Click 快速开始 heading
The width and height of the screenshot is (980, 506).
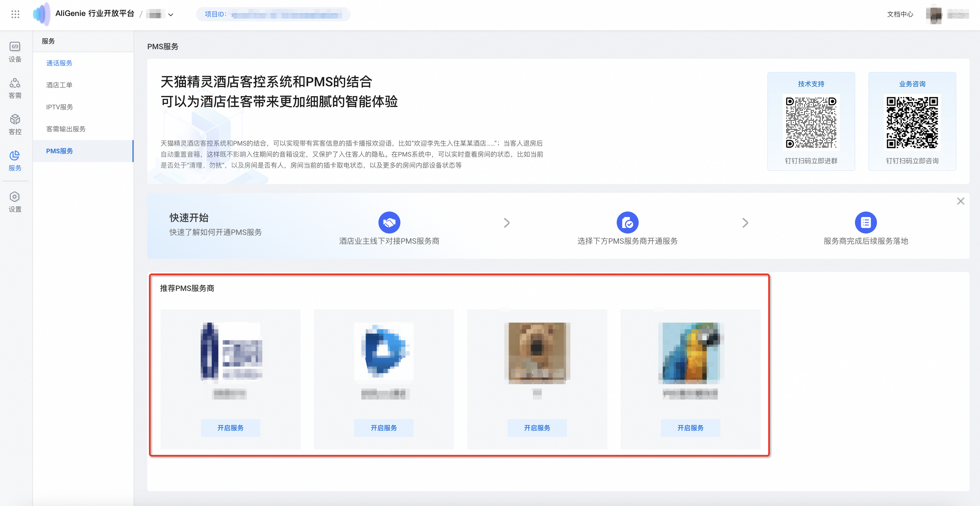[189, 218]
